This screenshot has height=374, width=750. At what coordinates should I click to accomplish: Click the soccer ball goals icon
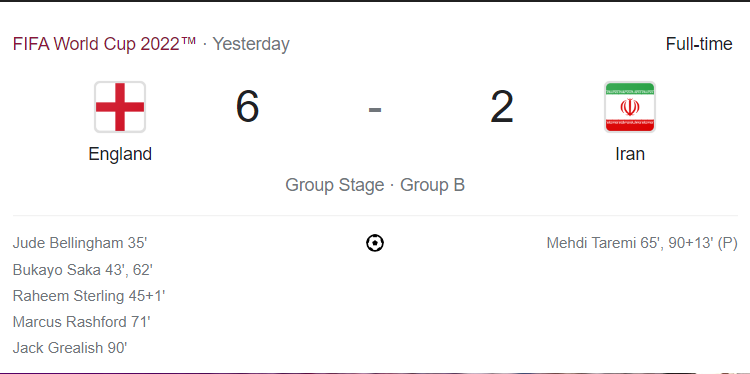pos(375,243)
